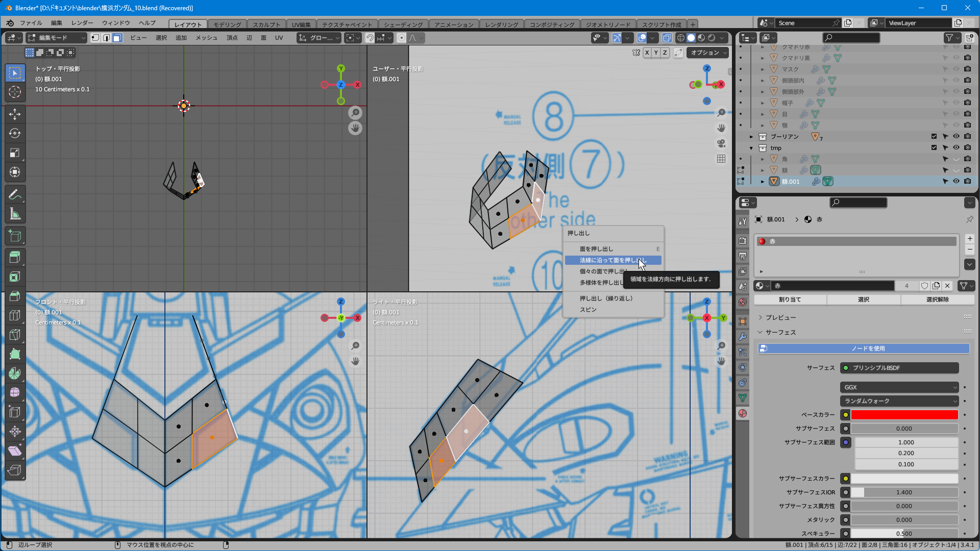Open the GGX distribution dropdown
Screen dimensions: 980x551
coord(899,387)
